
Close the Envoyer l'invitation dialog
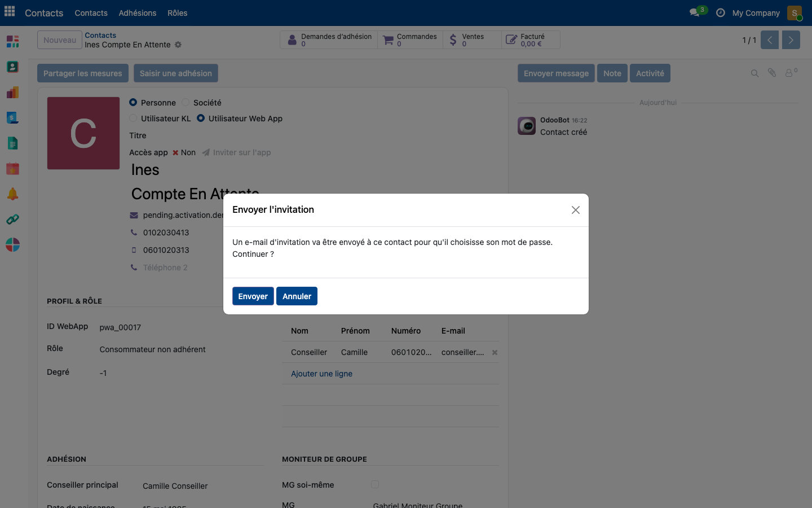575,210
